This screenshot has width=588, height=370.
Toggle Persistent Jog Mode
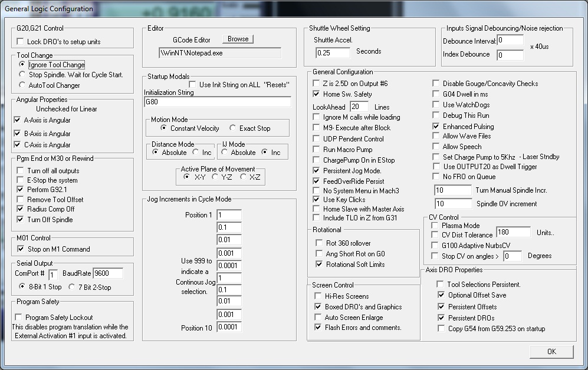tap(316, 170)
